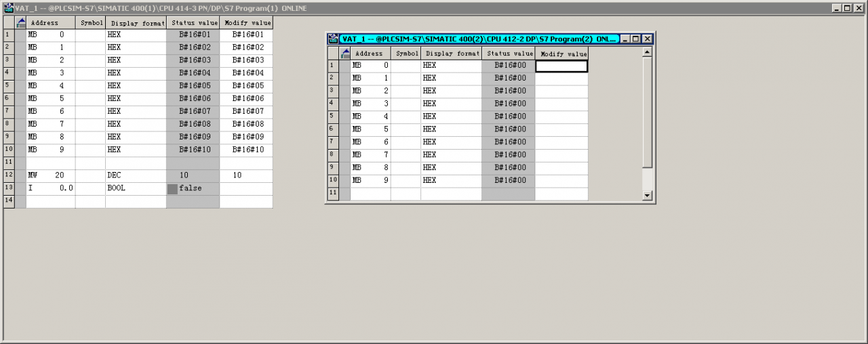This screenshot has height=344, width=868.
Task: Open system menu icon of CPU 414-3 window
Action: coord(8,8)
